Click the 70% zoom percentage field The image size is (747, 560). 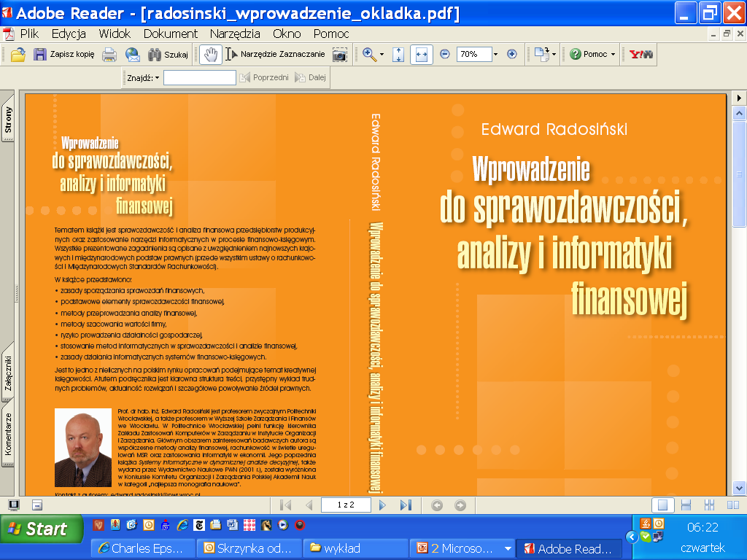(474, 54)
